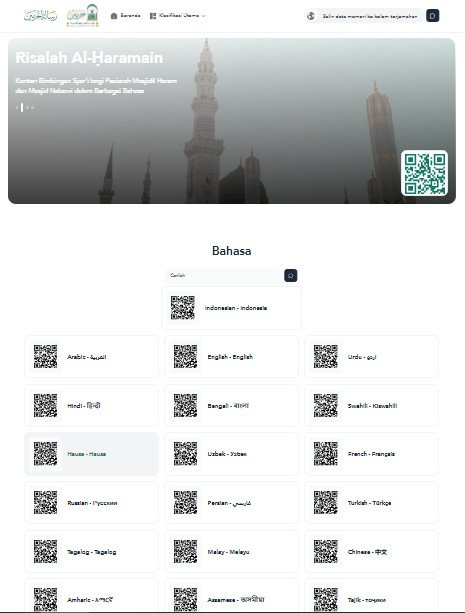Select the Bengali language card
This screenshot has width=465, height=613.
coord(232,405)
